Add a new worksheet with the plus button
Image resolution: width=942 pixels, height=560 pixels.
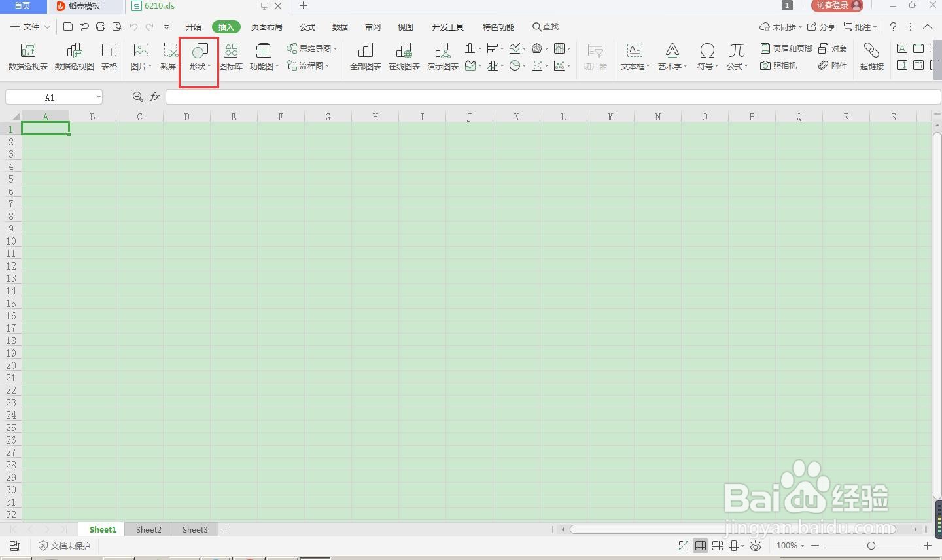(226, 529)
